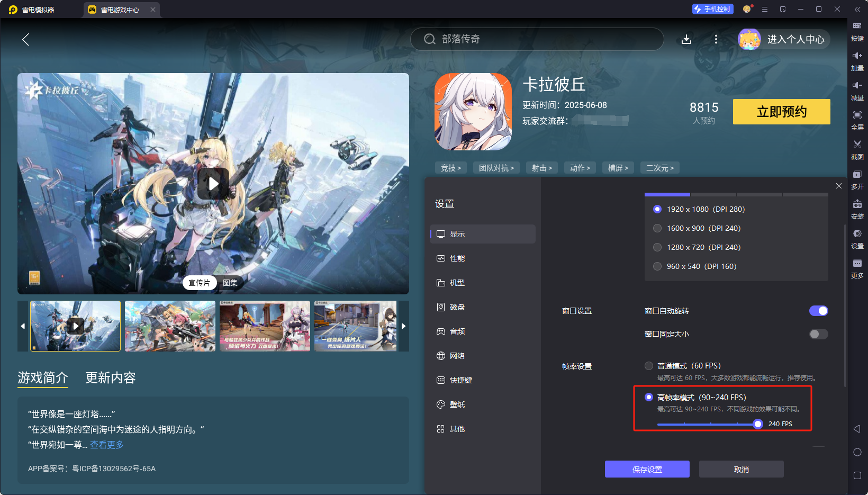Image resolution: width=868 pixels, height=495 pixels.
Task: Open 音频 audio settings section
Action: [x=483, y=331]
